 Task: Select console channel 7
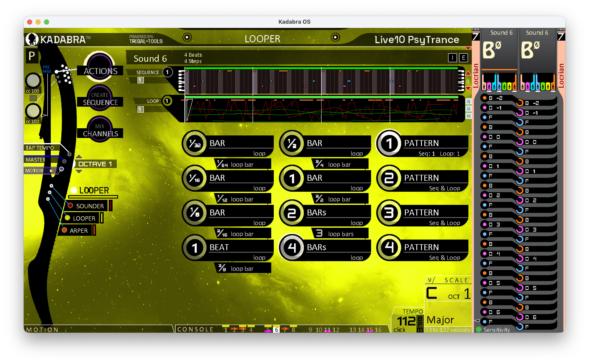click(x=285, y=329)
